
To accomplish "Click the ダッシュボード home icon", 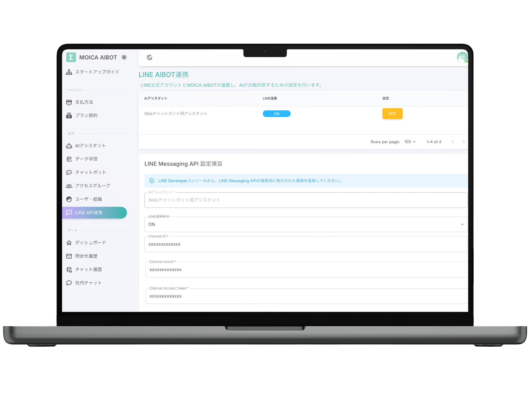I will click(x=69, y=243).
